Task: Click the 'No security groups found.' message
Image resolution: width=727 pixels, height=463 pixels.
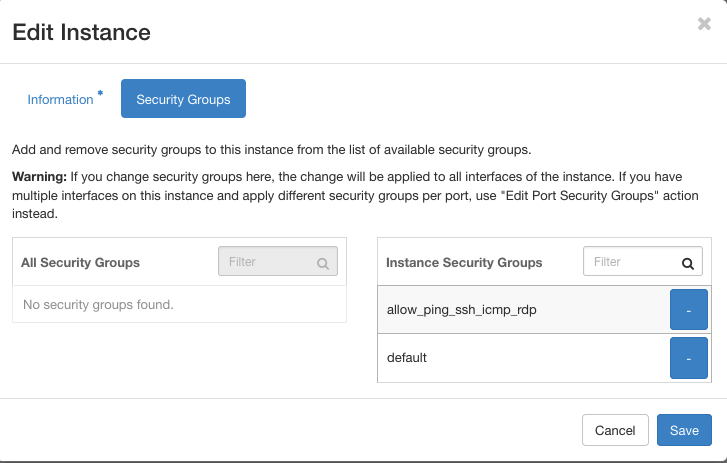Action: pyautogui.click(x=98, y=304)
